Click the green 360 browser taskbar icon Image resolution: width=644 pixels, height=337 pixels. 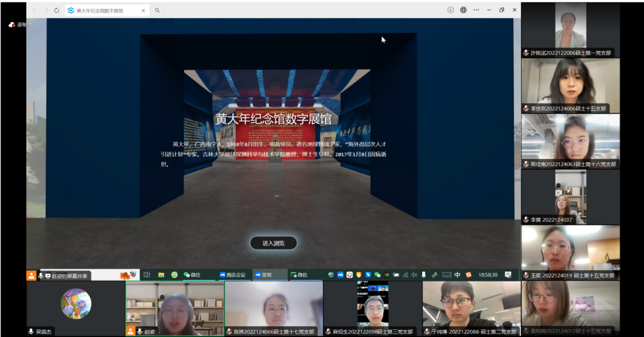[x=174, y=275]
